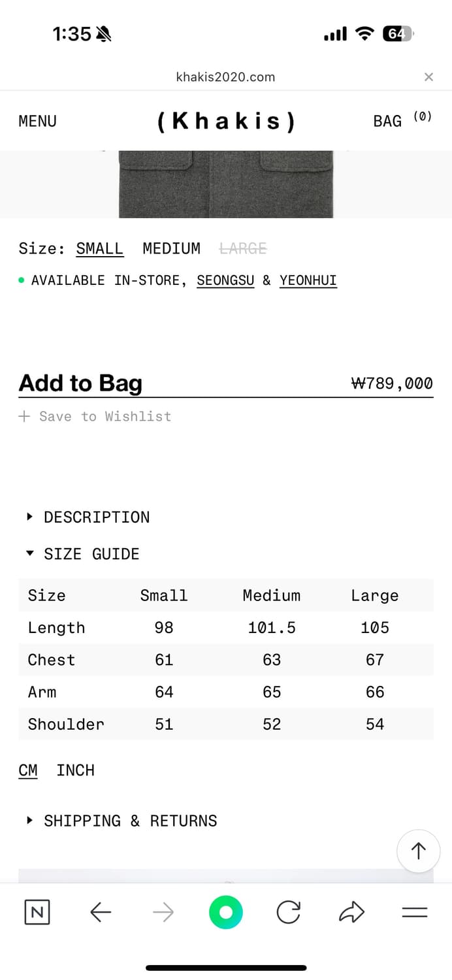Open the browser hamburger menu icon
The width and height of the screenshot is (452, 980).
414,912
